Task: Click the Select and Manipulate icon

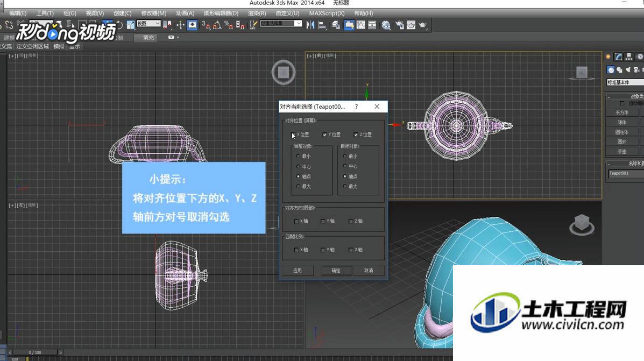Action: click(180, 25)
